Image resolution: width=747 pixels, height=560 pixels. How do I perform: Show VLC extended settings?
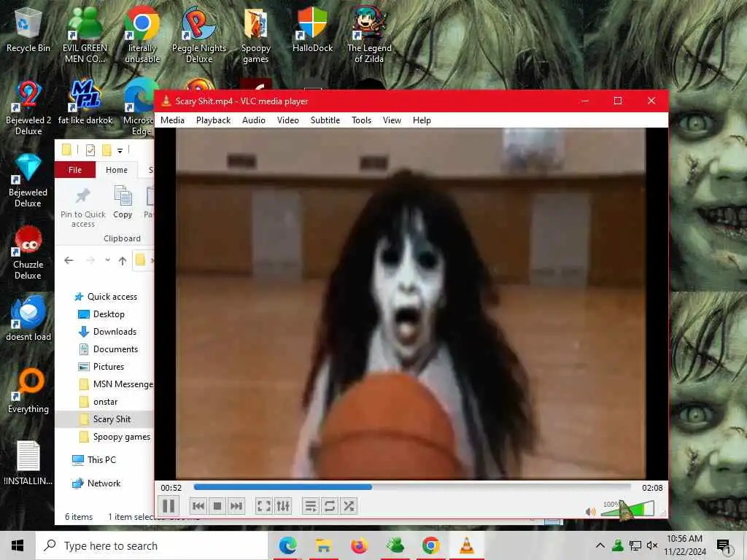click(x=283, y=506)
